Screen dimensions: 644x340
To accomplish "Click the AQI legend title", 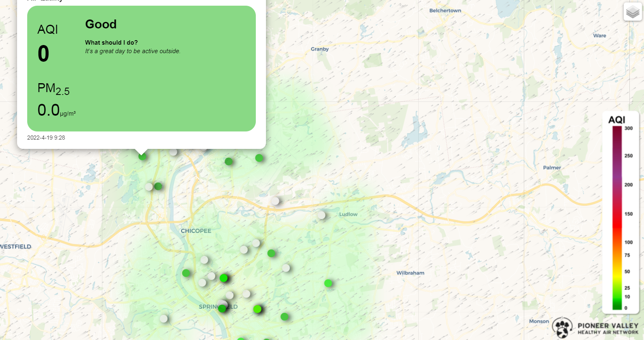I will coord(616,120).
